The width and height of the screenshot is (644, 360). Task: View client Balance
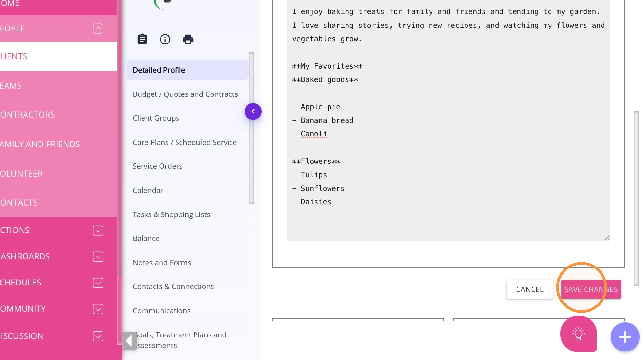(x=146, y=238)
